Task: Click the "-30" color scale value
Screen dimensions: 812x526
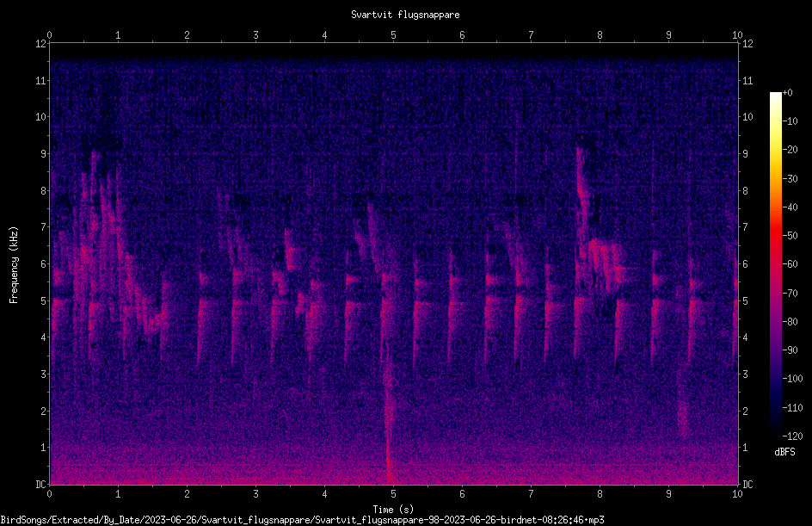Action: pos(790,179)
